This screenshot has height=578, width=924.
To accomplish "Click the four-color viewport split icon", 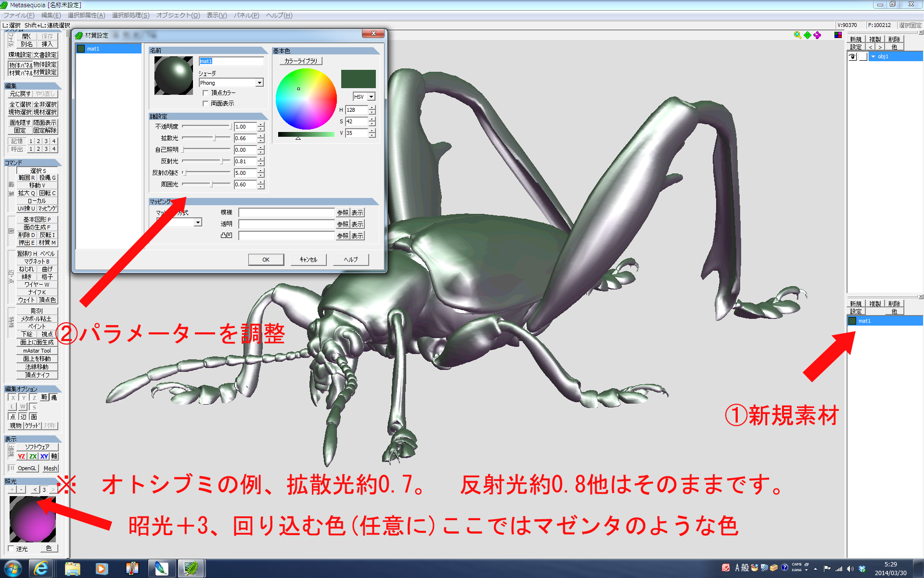I will [x=838, y=35].
